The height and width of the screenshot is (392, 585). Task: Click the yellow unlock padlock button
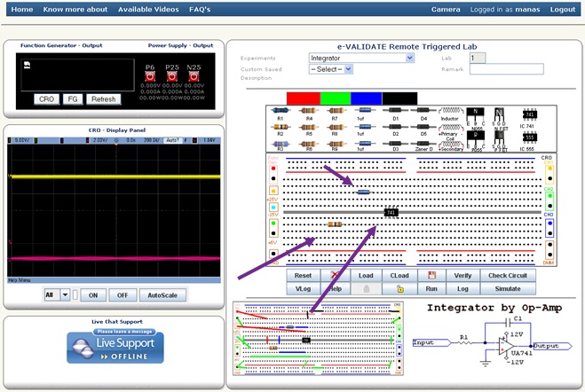[x=399, y=289]
